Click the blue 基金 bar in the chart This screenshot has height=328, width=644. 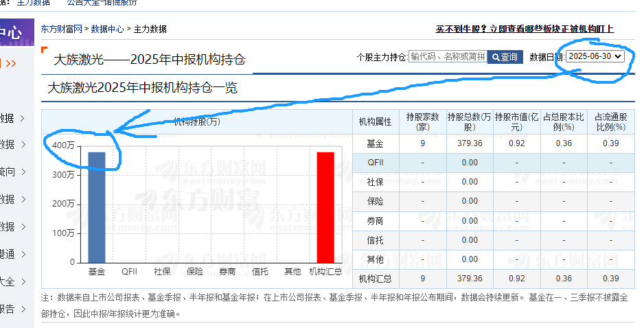coord(97,207)
